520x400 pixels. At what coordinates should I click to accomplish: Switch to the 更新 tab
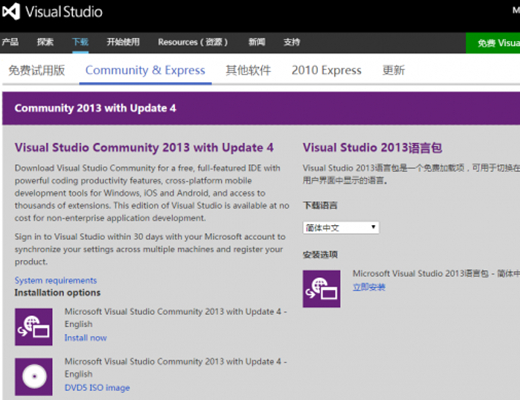pos(394,70)
